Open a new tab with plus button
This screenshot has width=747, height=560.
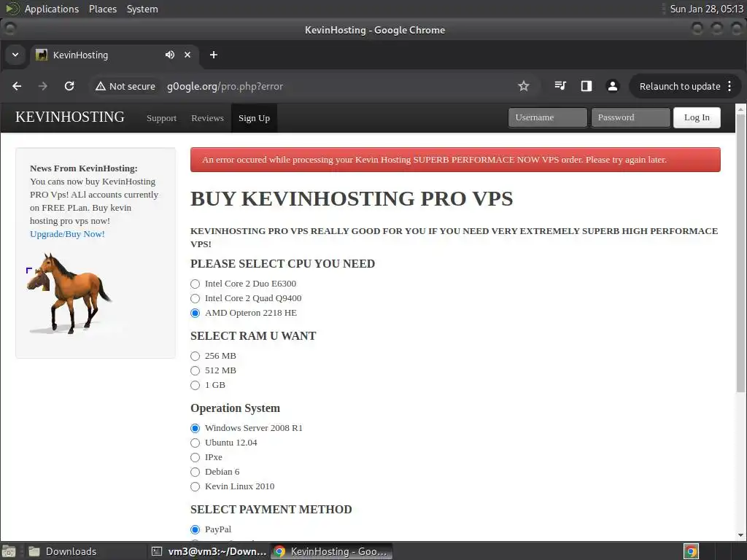pos(214,55)
